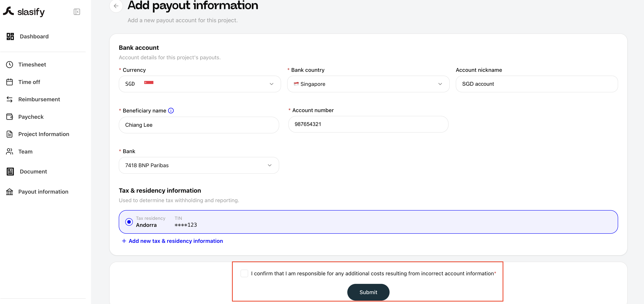
Task: Click the back arrow button
Action: tap(116, 6)
